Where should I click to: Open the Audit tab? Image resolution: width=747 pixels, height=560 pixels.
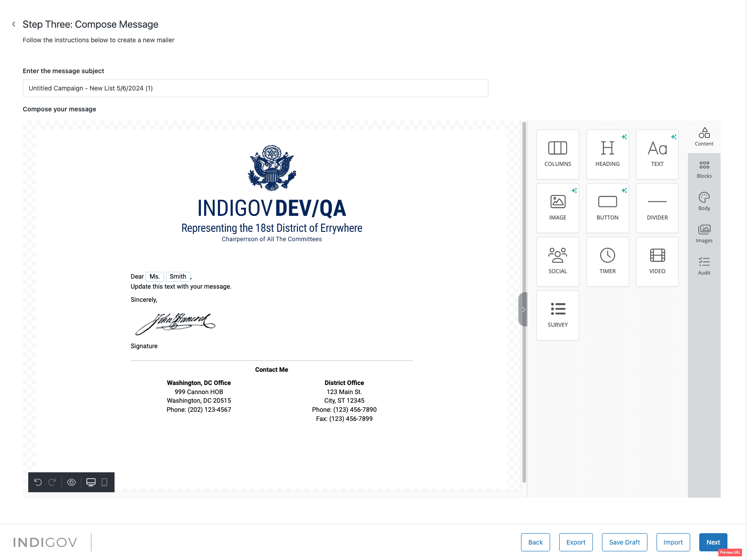coord(704,266)
